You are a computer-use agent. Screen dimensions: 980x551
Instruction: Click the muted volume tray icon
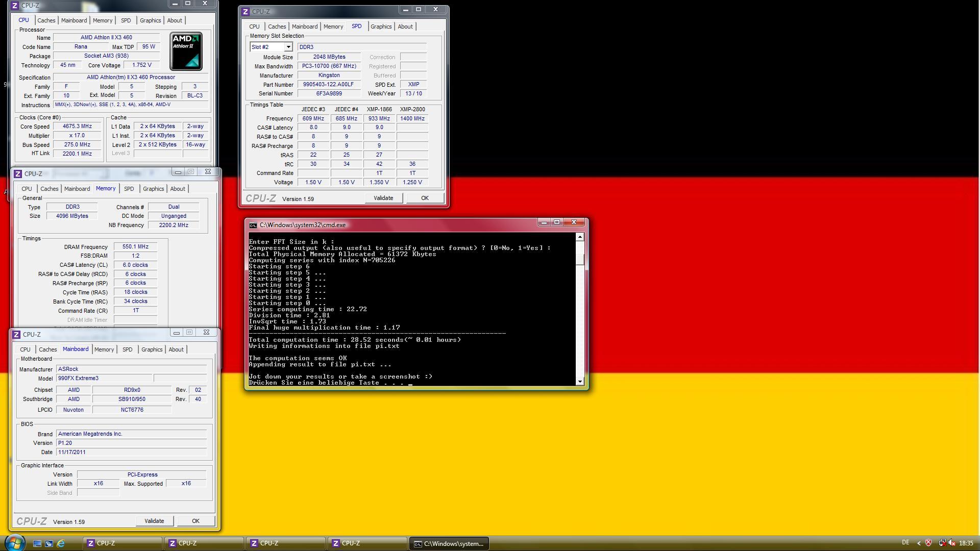click(952, 543)
